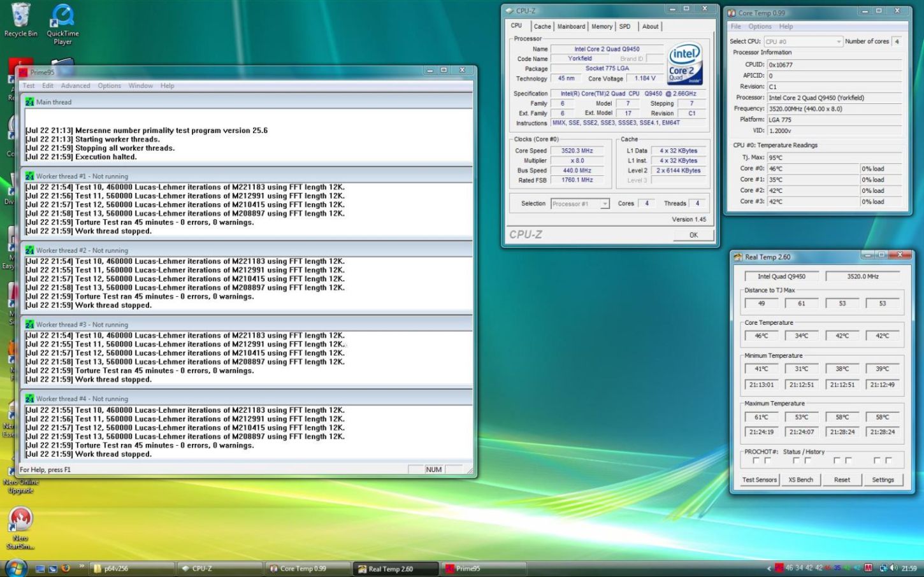
Task: Toggle the last PROCHOT history checkbox
Action: 888,460
